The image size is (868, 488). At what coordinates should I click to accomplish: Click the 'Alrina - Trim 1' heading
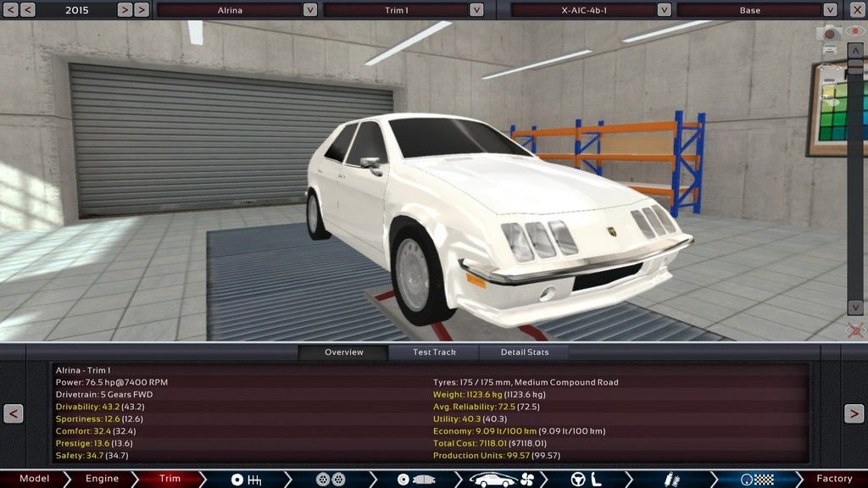click(x=83, y=370)
